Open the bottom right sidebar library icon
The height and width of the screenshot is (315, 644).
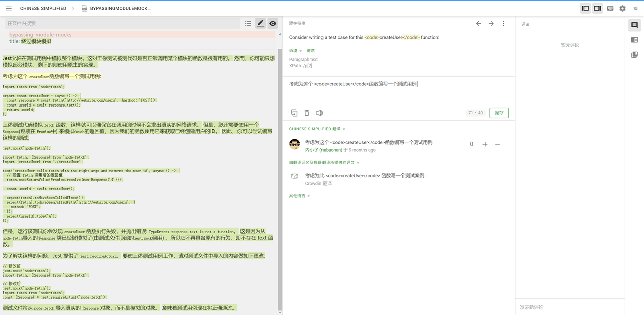pos(634,54)
